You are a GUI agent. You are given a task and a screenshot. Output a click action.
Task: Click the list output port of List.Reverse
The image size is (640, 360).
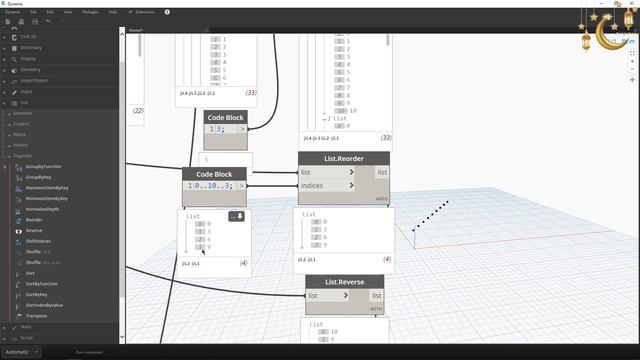point(376,295)
